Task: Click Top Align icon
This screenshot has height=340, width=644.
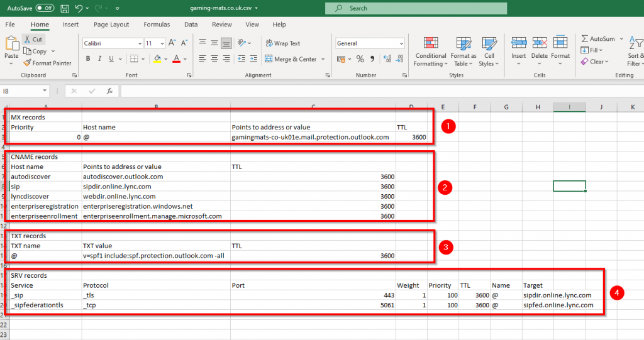Action: tap(203, 43)
